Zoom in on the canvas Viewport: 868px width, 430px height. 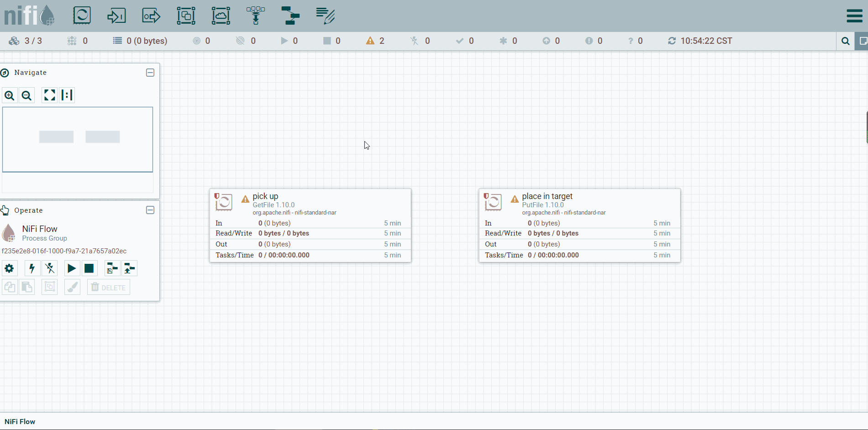click(x=10, y=95)
